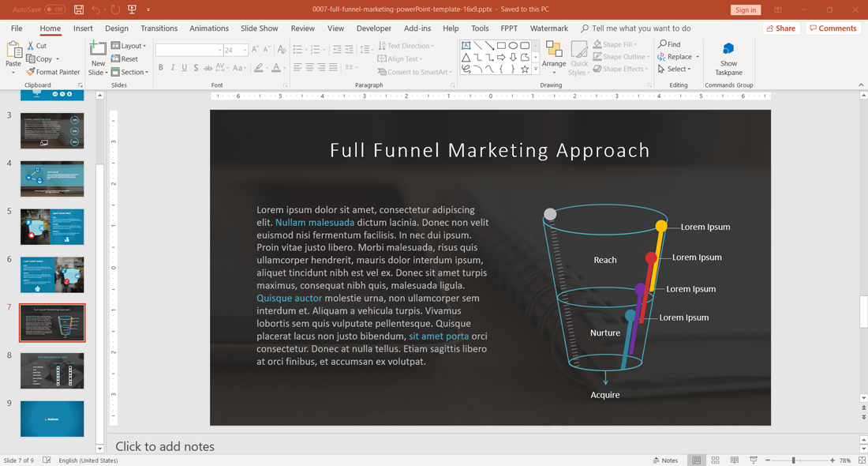Click the Share button

point(780,28)
